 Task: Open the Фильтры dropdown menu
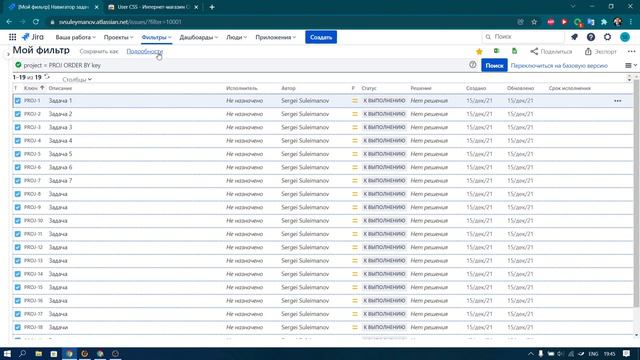click(x=156, y=37)
